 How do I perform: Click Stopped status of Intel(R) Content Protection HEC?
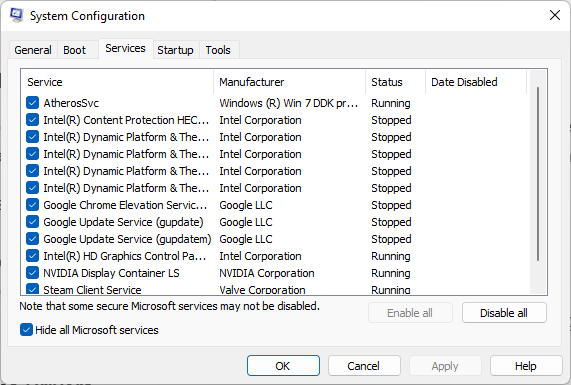(x=391, y=120)
